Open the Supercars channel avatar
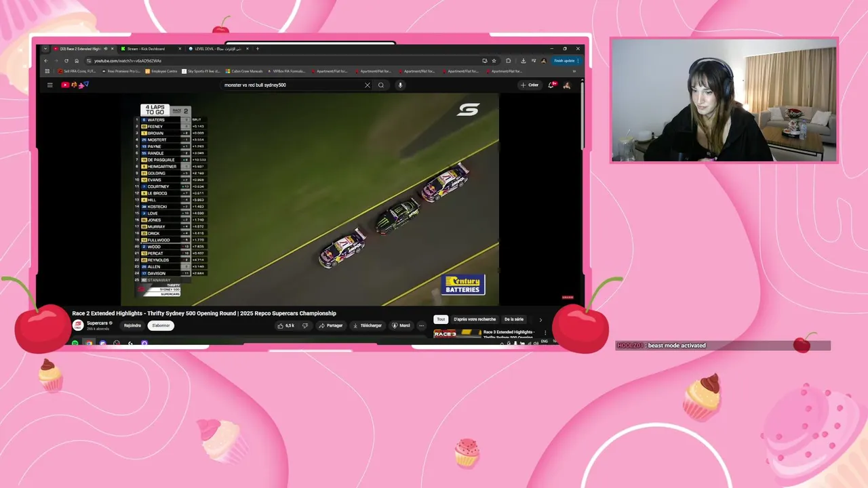This screenshot has width=868, height=488. 78,325
